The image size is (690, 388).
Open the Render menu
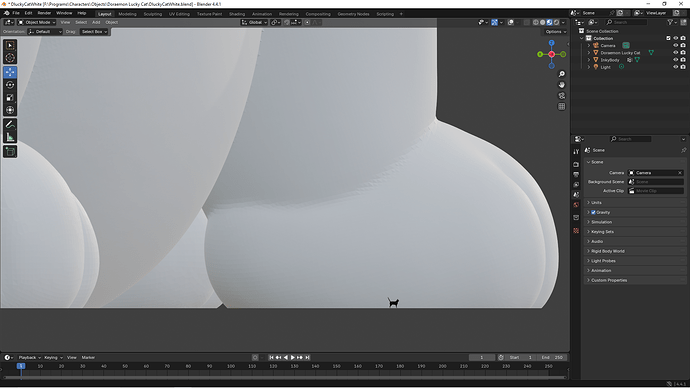tap(44, 13)
